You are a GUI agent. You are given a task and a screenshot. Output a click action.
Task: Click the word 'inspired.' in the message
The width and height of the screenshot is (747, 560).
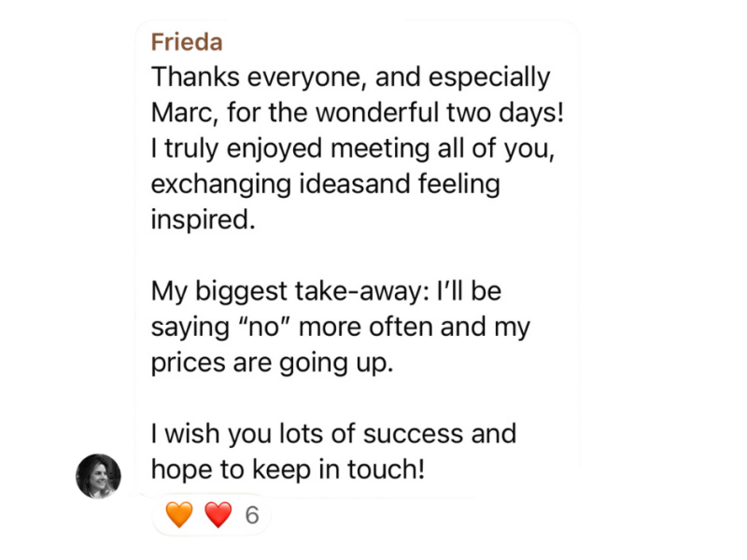[202, 219]
